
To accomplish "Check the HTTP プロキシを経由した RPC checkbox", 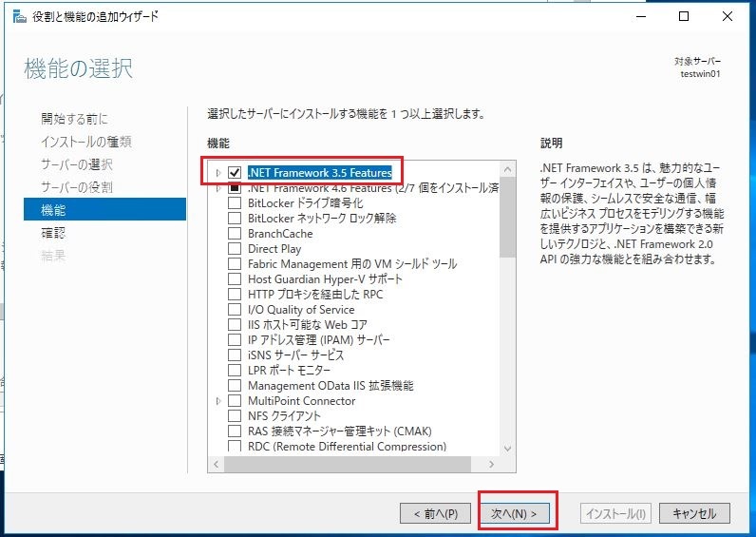I will coord(235,295).
